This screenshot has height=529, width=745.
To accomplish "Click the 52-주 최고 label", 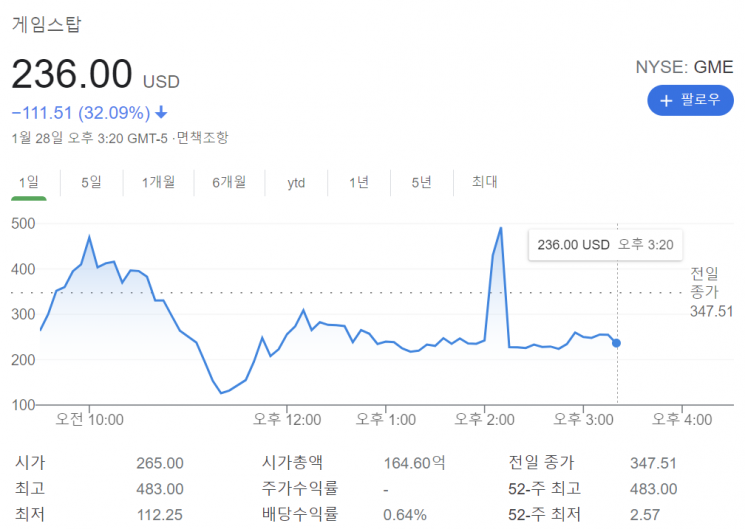I will coord(544,489).
